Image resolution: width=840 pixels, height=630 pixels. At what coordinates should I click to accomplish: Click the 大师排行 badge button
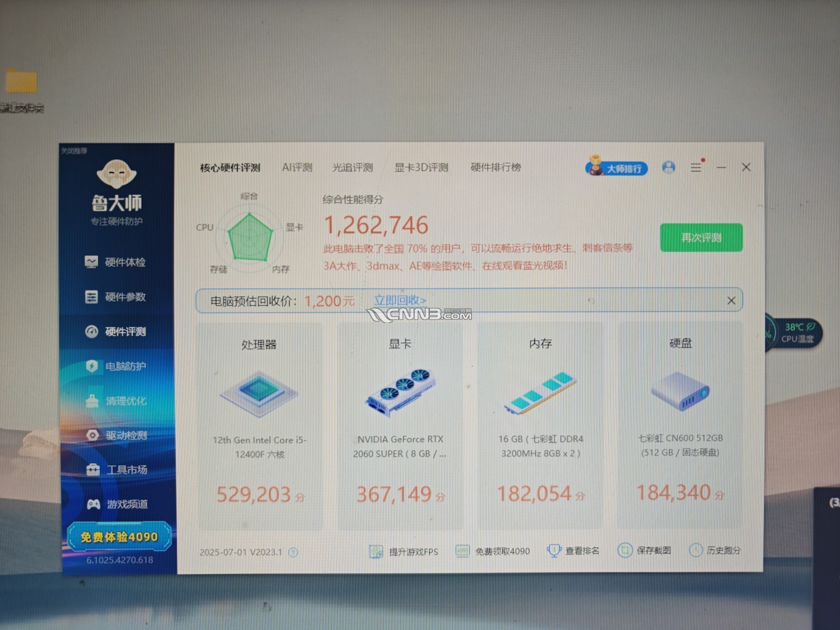[x=616, y=168]
